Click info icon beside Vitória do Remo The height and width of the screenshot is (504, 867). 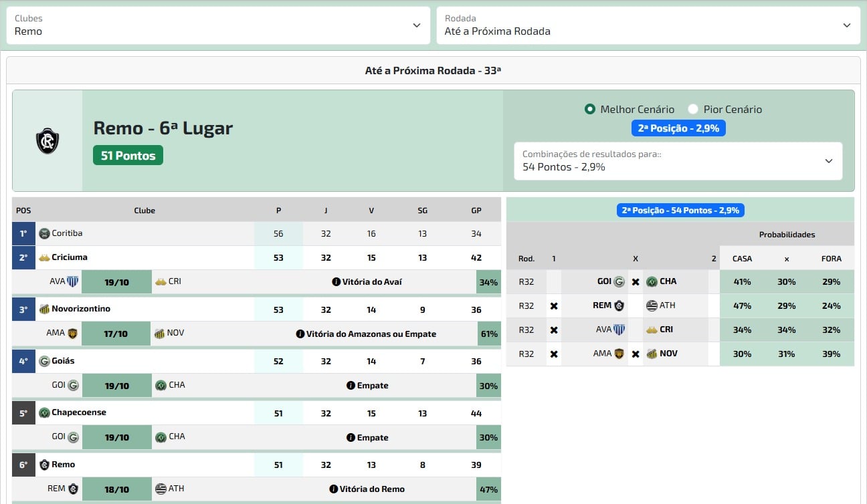tap(333, 489)
